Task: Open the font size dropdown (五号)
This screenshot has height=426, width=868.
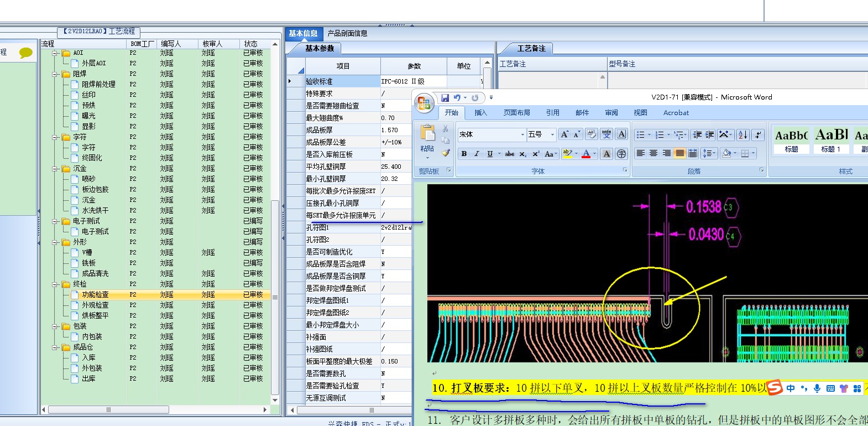Action: pos(552,134)
